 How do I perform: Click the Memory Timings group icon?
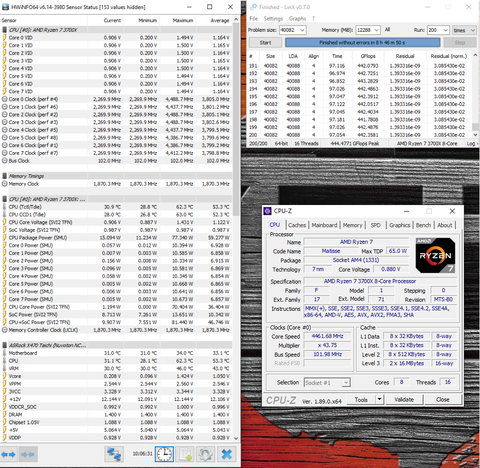[x=4, y=176]
